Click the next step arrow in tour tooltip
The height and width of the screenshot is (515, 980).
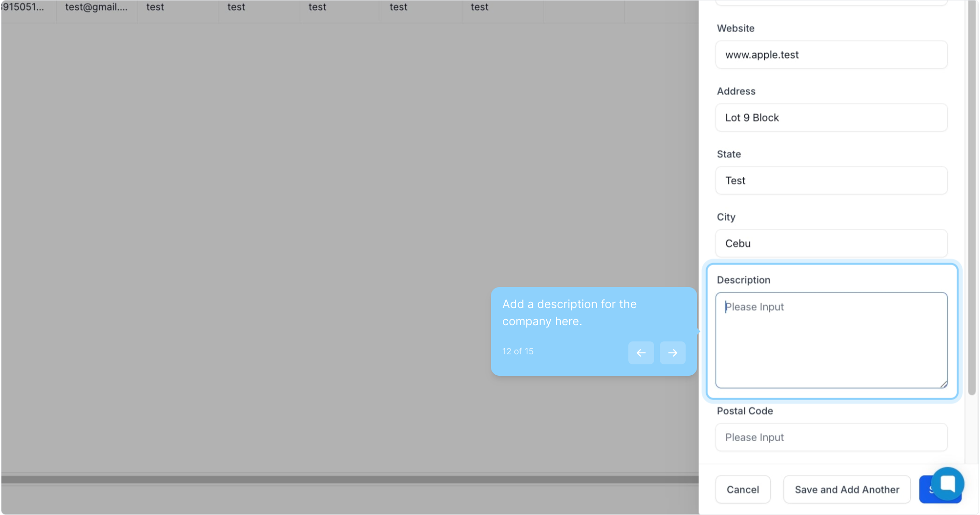click(672, 353)
